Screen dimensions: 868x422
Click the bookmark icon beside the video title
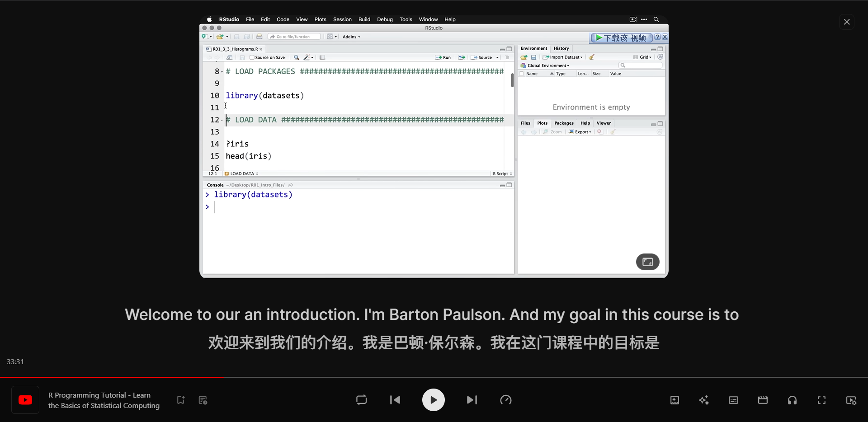tap(181, 400)
